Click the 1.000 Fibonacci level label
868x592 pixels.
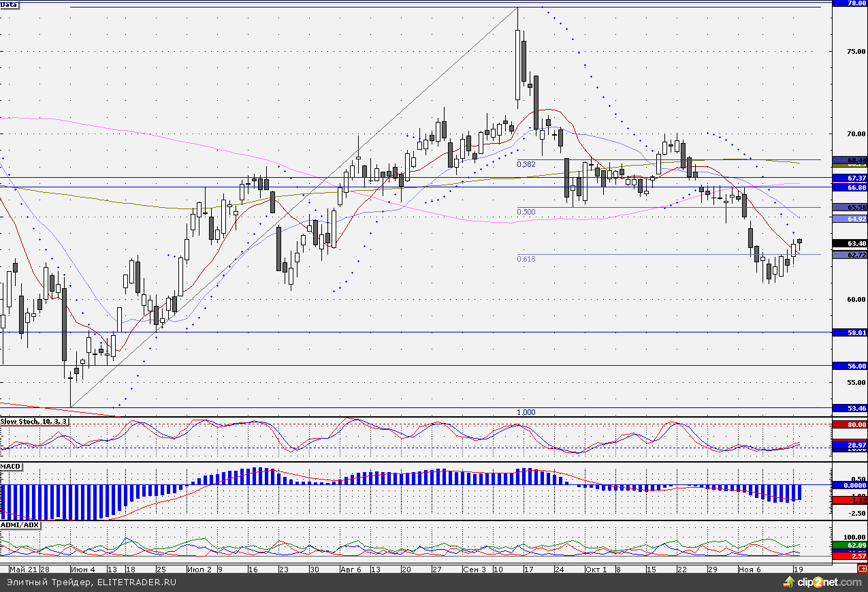point(526,412)
